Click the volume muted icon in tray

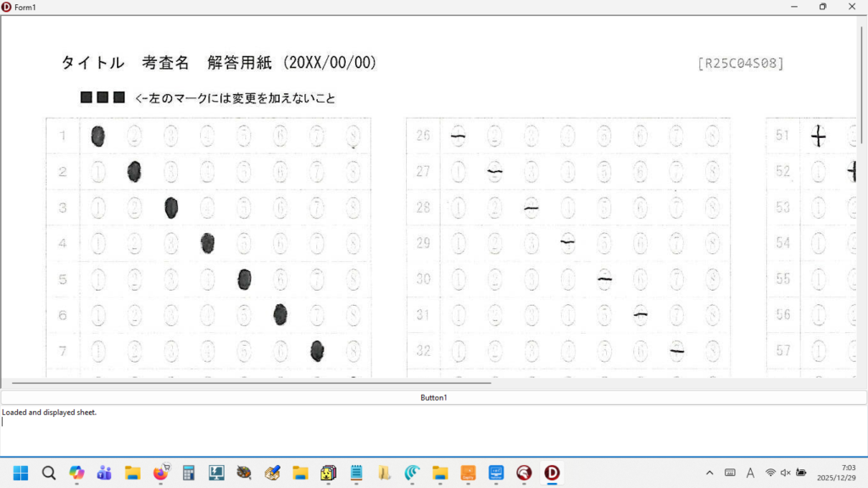pos(786,473)
